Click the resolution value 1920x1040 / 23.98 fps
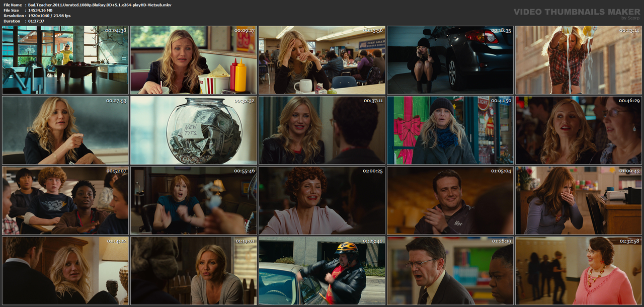 tap(49, 16)
